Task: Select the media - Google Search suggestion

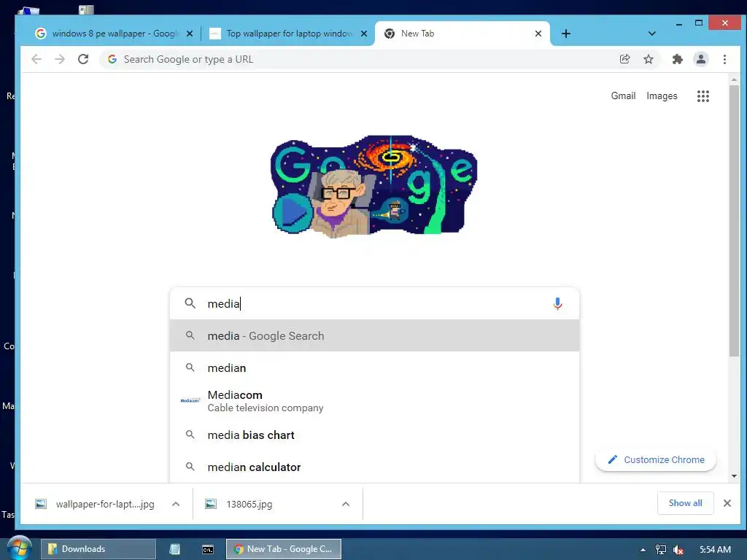Action: click(x=374, y=335)
